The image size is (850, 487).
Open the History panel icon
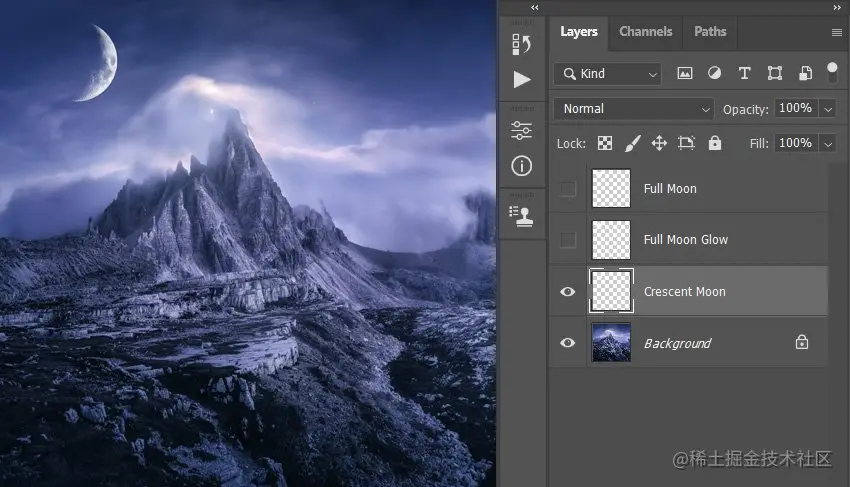[521, 44]
